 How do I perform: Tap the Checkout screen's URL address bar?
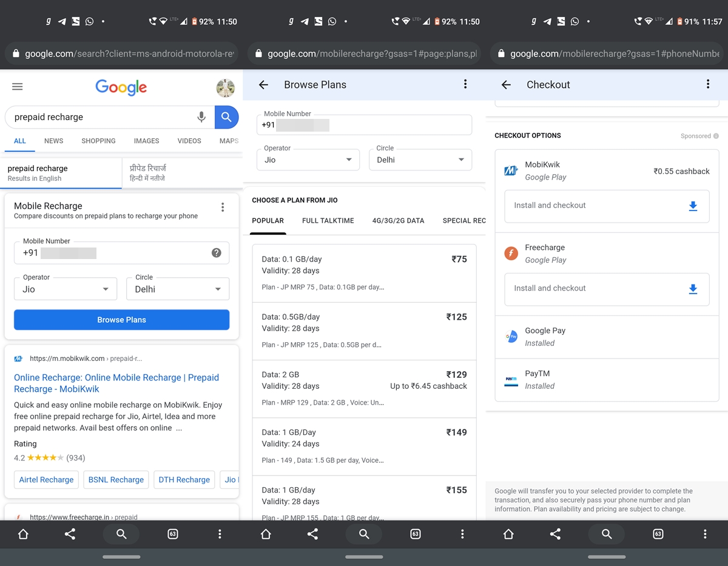pos(607,53)
